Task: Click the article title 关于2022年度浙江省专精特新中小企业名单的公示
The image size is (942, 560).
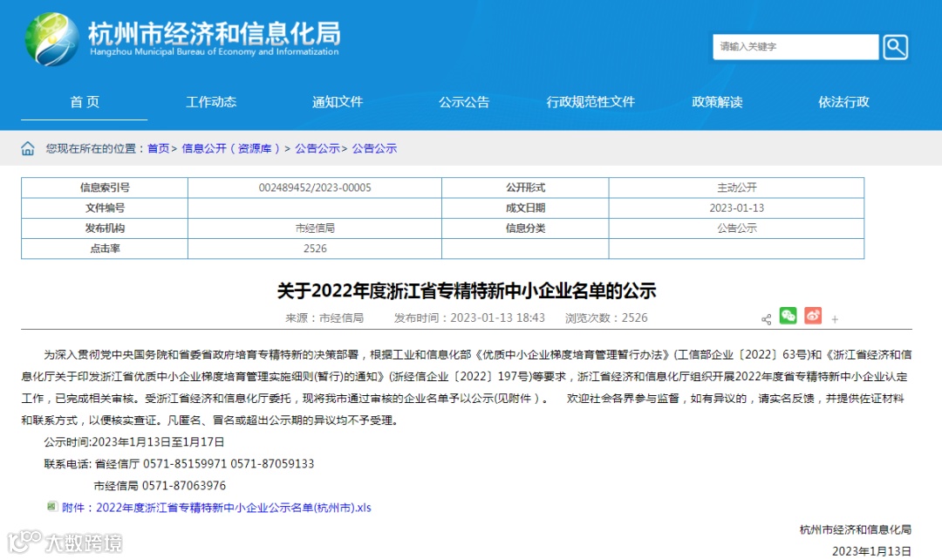Action: (x=466, y=290)
